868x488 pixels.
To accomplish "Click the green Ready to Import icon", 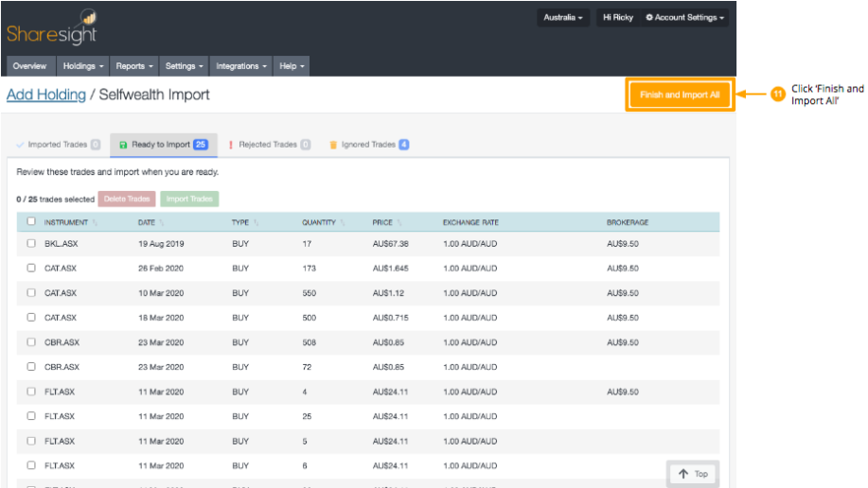I will 123,145.
